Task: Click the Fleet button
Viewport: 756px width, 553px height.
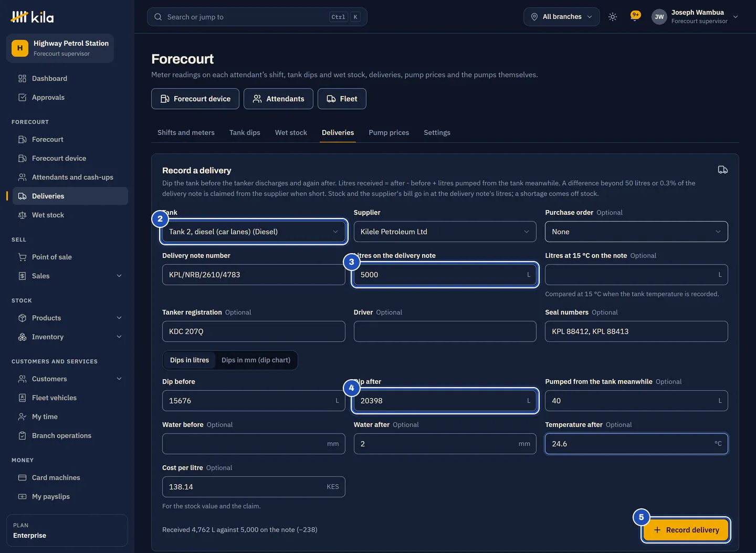Action: click(x=342, y=99)
